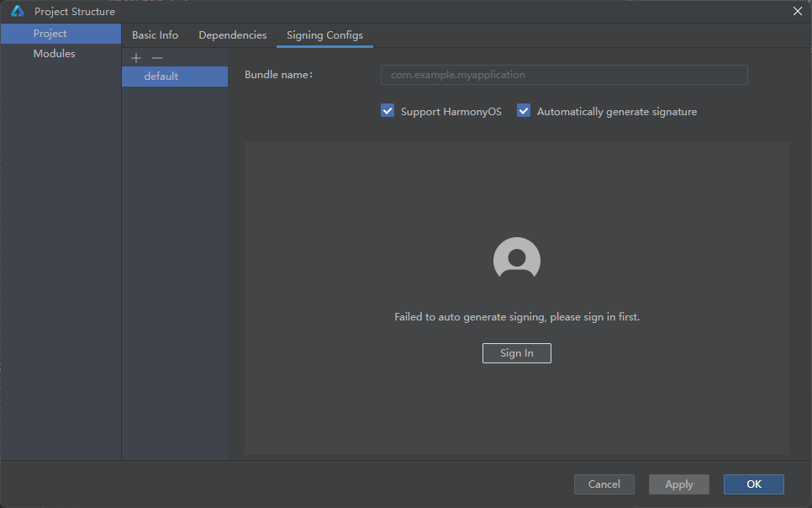The height and width of the screenshot is (508, 812).
Task: Select the Signing Configs tab
Action: [x=324, y=35]
